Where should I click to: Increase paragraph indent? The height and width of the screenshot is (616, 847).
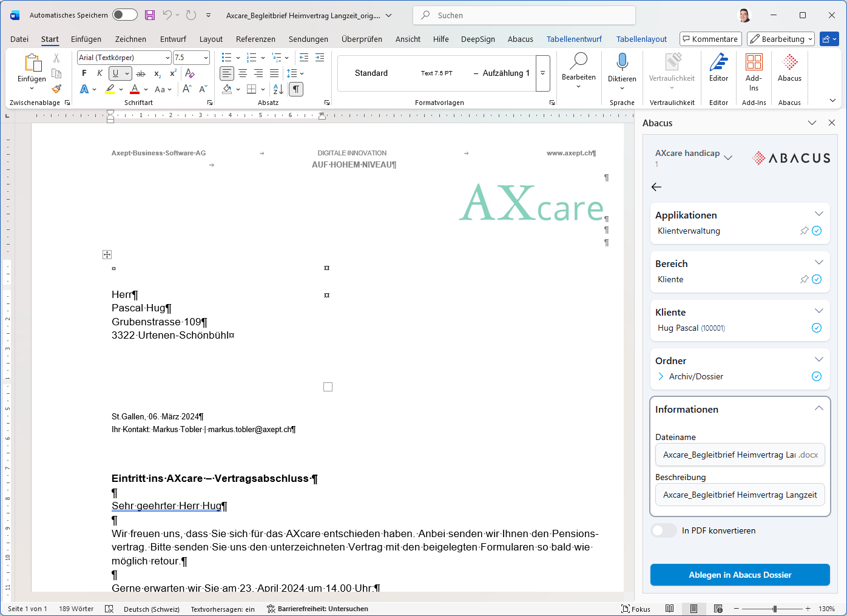[x=320, y=58]
